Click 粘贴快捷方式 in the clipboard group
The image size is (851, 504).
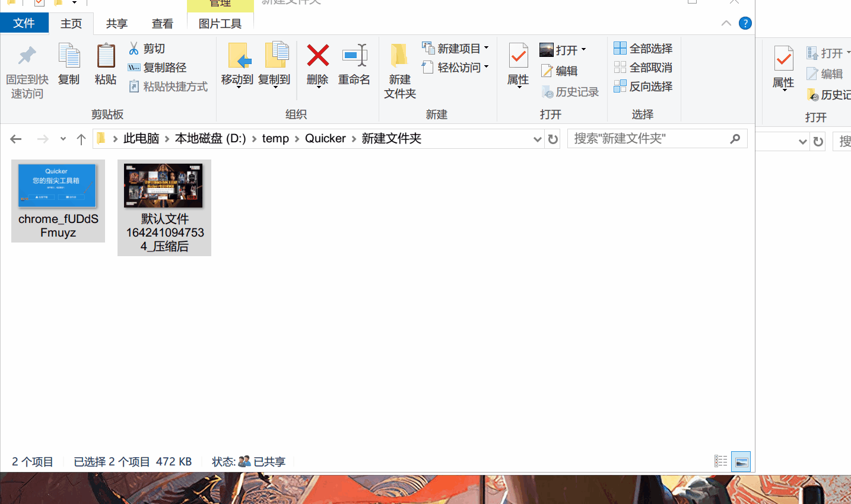pyautogui.click(x=168, y=87)
